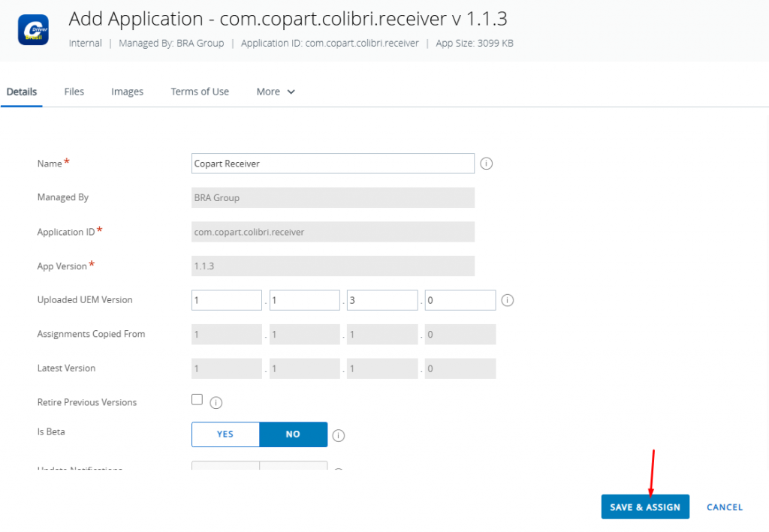Expand the More dropdown menu

pos(276,92)
